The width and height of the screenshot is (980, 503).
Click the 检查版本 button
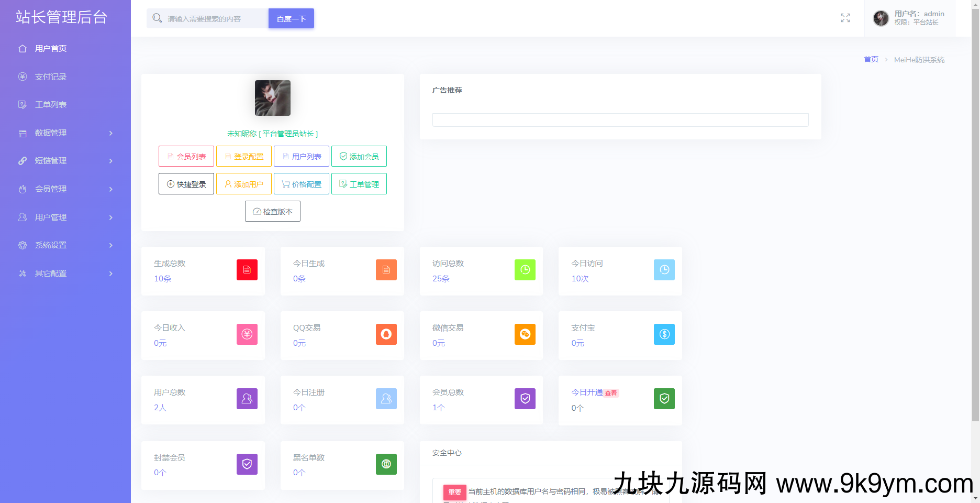click(272, 211)
